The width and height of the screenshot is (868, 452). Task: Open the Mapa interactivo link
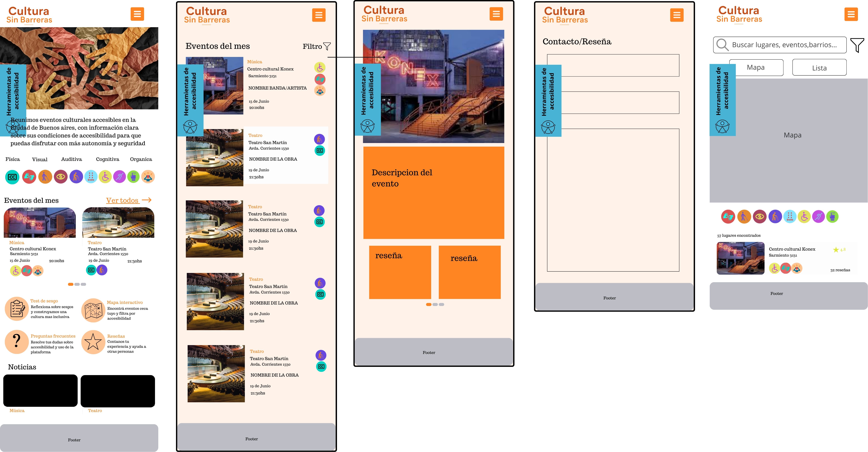click(x=125, y=303)
